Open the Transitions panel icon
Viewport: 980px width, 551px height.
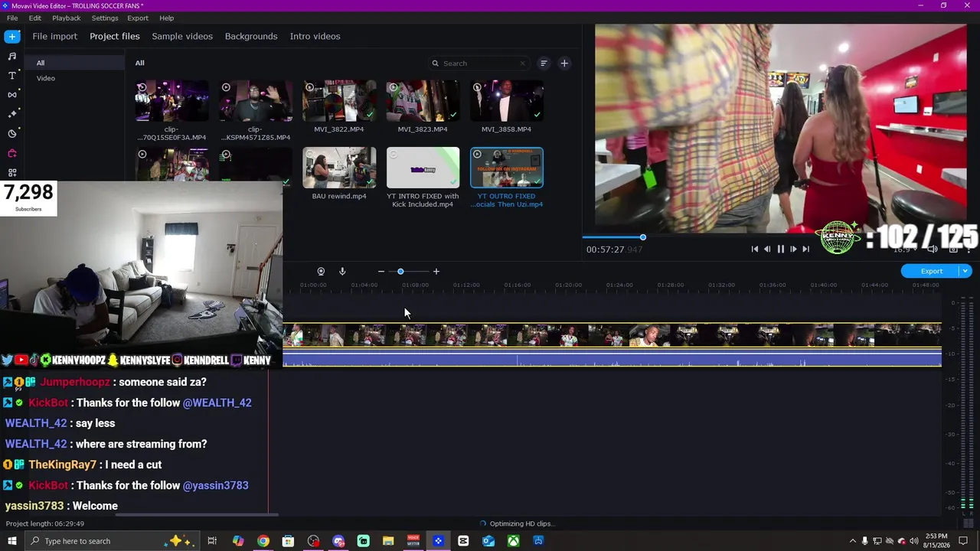[x=11, y=94]
